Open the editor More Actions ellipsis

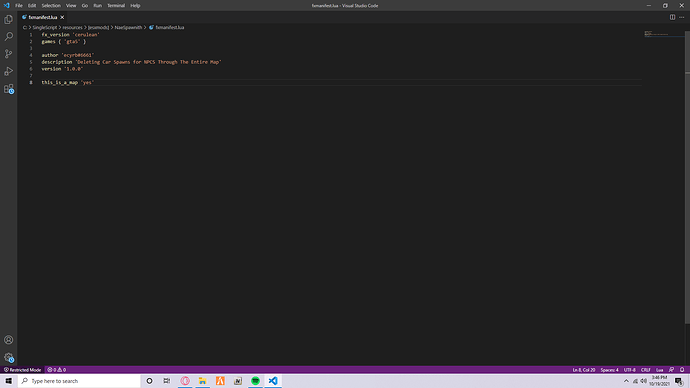pyautogui.click(x=682, y=17)
